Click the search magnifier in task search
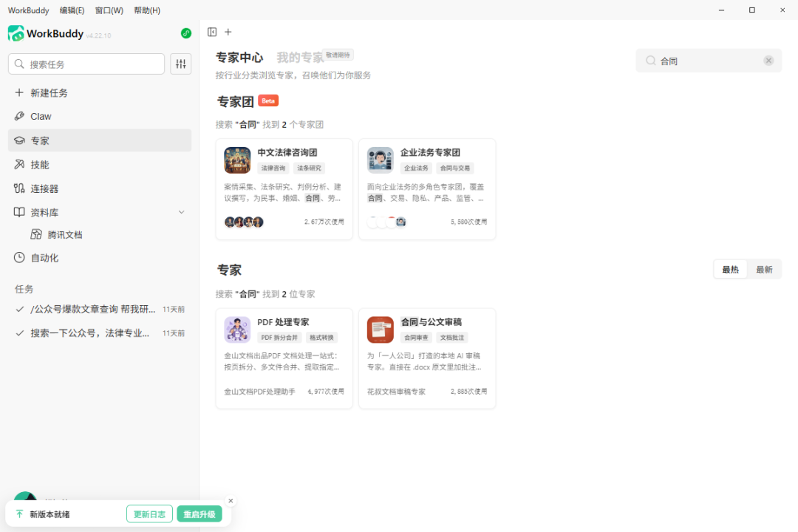The height and width of the screenshot is (532, 798). (x=19, y=64)
